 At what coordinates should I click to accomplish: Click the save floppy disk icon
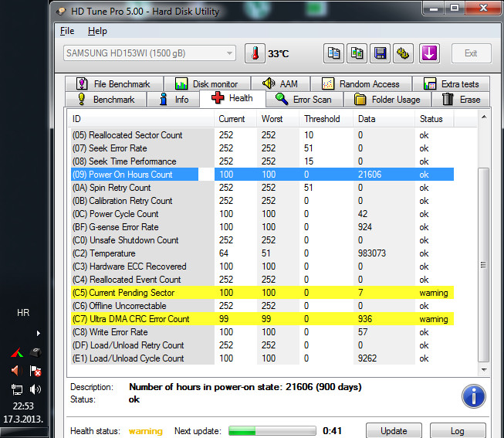click(381, 53)
